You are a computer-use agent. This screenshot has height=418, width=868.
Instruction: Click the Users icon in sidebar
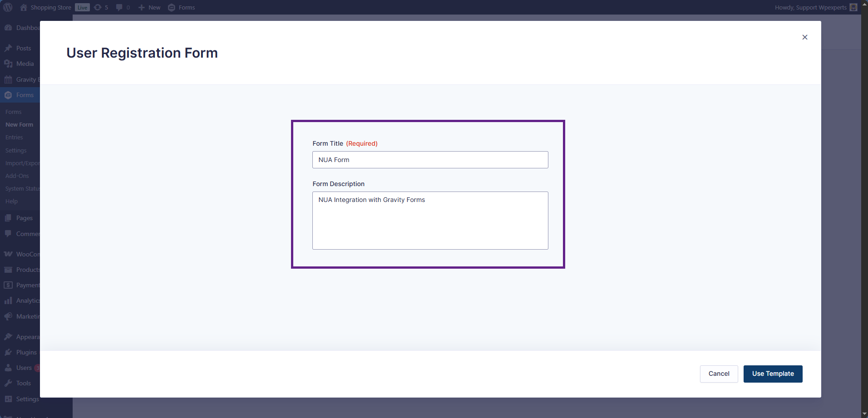(8, 368)
